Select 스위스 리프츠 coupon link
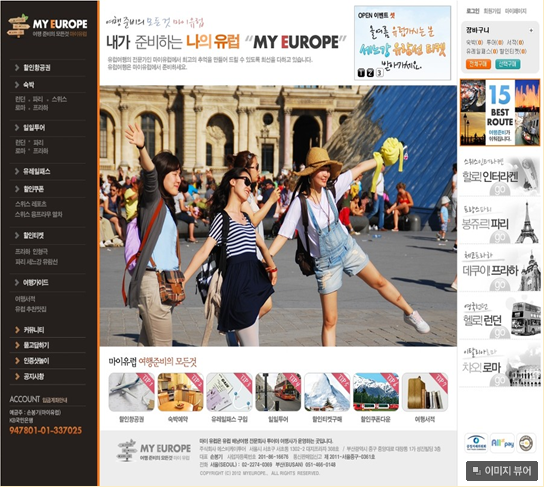Screen dimensions: 544x487 click(x=31, y=204)
